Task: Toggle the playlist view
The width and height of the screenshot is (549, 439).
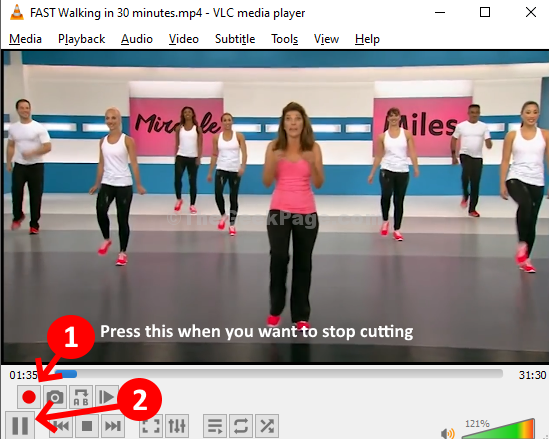Action: click(215, 426)
